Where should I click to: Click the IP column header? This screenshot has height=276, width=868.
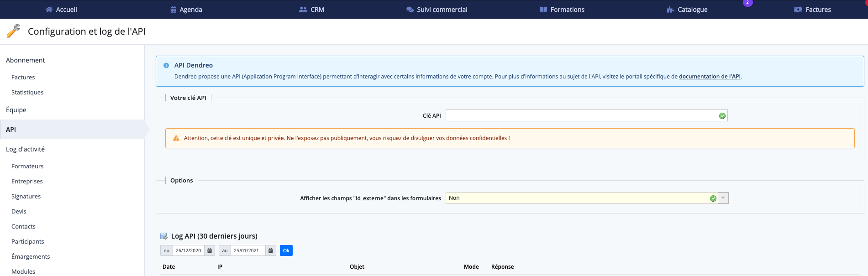pos(220,267)
